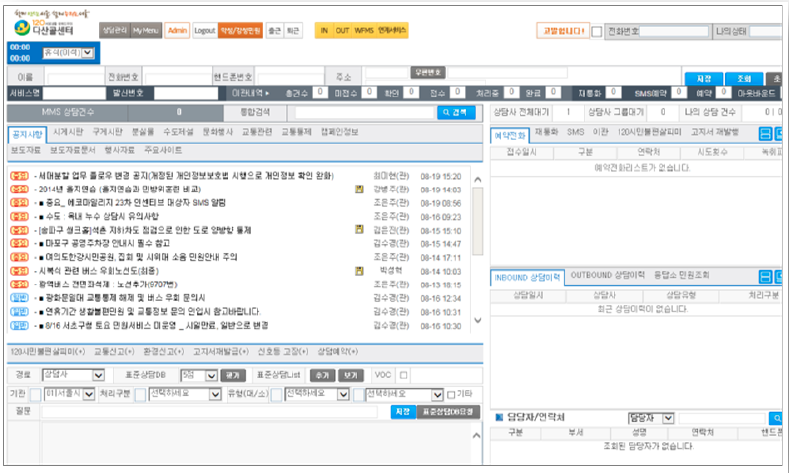The width and height of the screenshot is (789, 473).
Task: Click the blue 일반 badge on 광화문일대 row
Action: [19, 297]
